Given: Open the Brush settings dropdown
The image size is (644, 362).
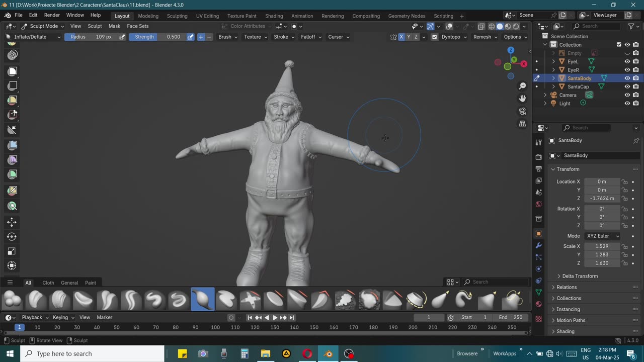Looking at the screenshot, I should click(x=227, y=37).
